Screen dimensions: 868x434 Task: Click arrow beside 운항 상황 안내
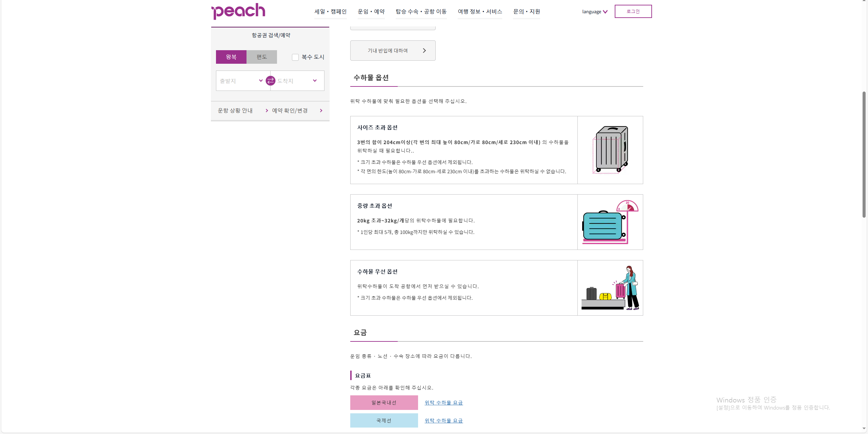267,111
